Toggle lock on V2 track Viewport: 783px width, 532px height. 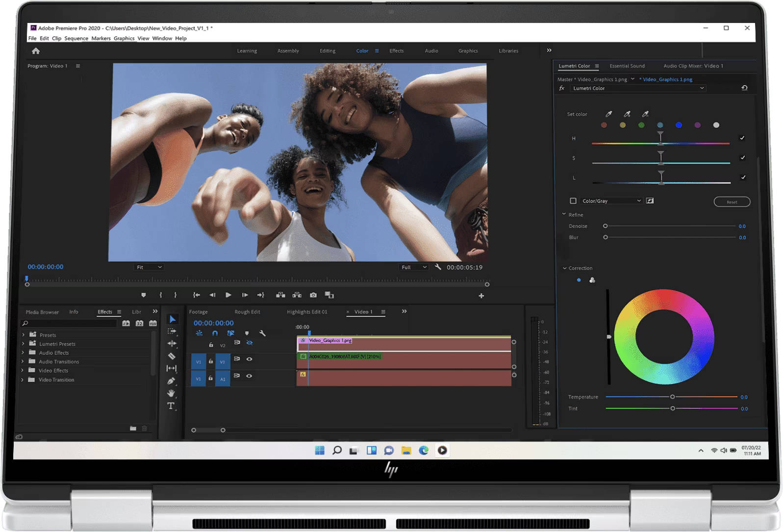(211, 345)
